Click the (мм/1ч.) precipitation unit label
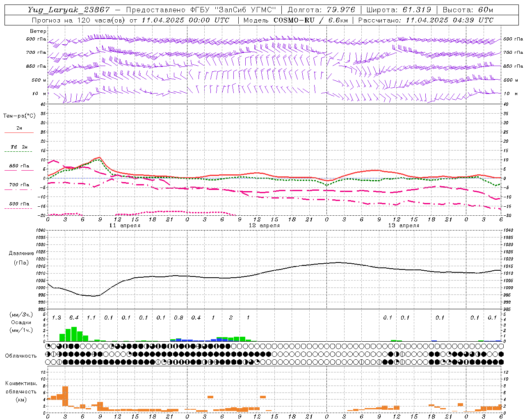 [21, 330]
